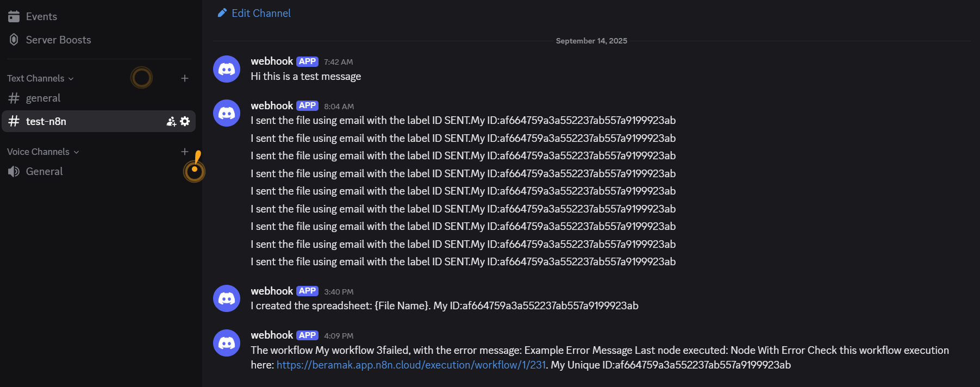The width and height of the screenshot is (980, 387).
Task: Click the webhook avatar on the 3:40 PM message
Action: tap(227, 298)
